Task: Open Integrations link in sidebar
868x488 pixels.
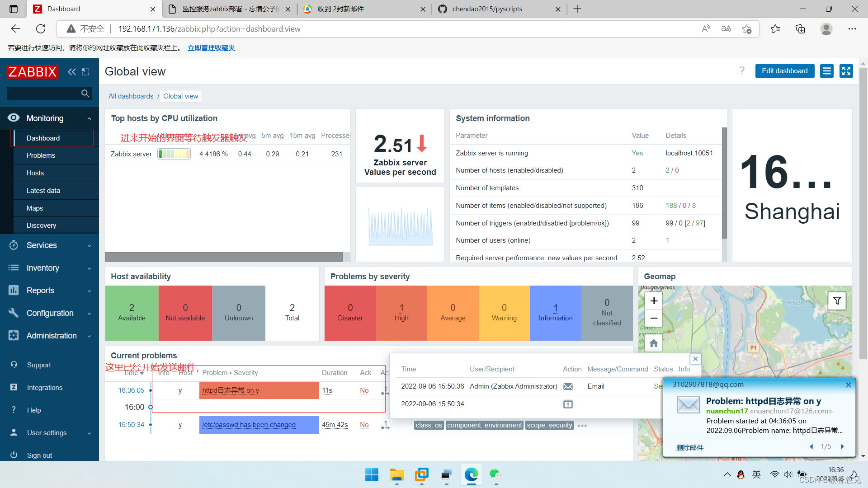Action: click(x=45, y=388)
